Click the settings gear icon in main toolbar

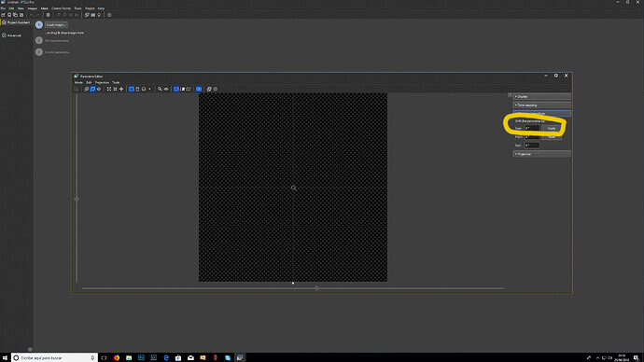click(x=48, y=15)
